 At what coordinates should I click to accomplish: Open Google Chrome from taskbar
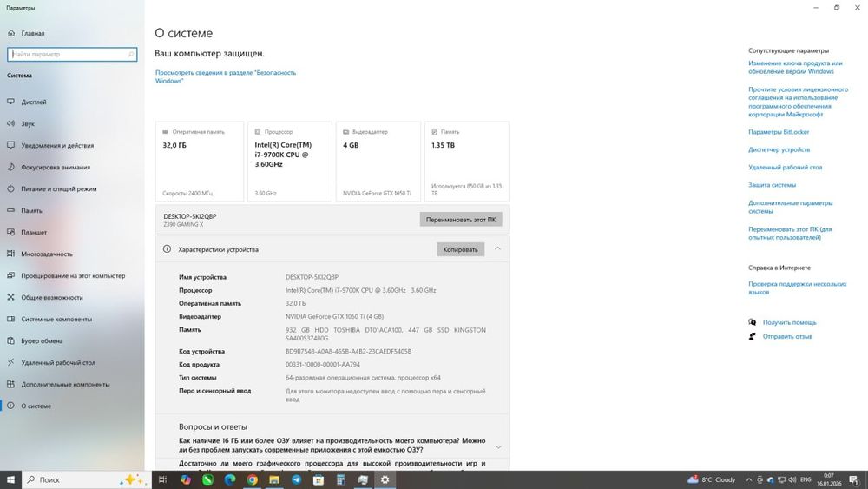point(252,479)
